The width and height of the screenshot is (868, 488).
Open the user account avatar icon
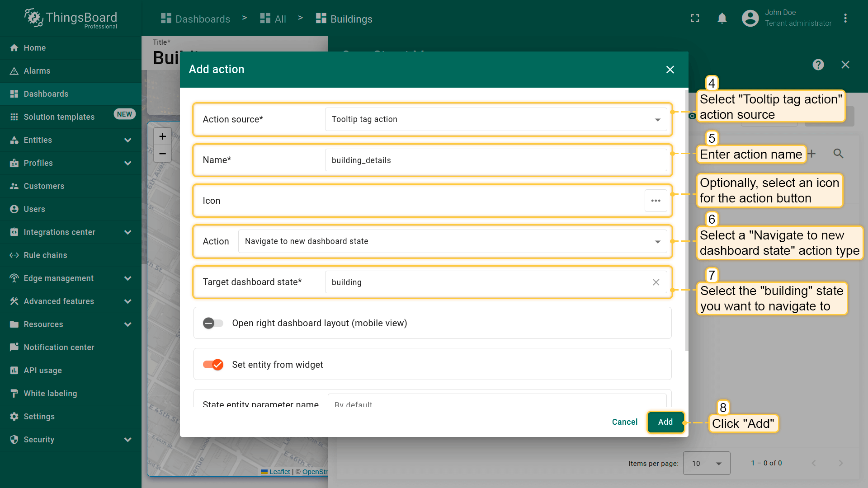(x=750, y=19)
